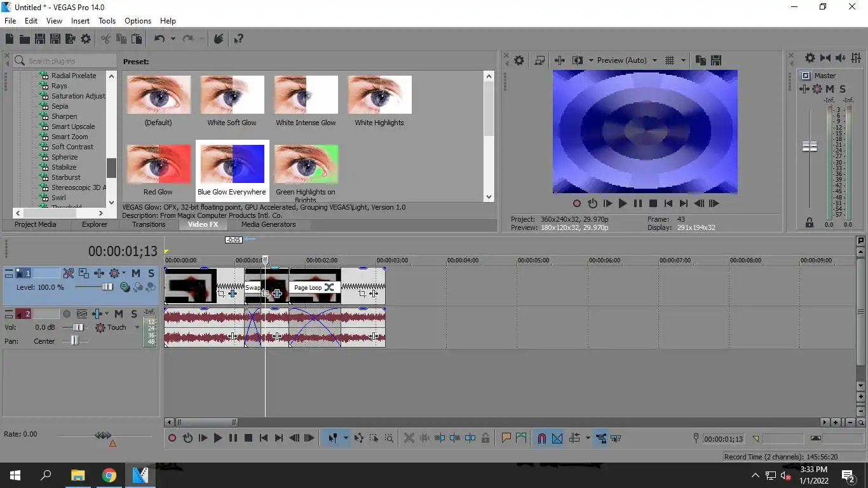Select the Zoom Edit tool
The height and width of the screenshot is (488, 868).
click(x=389, y=438)
